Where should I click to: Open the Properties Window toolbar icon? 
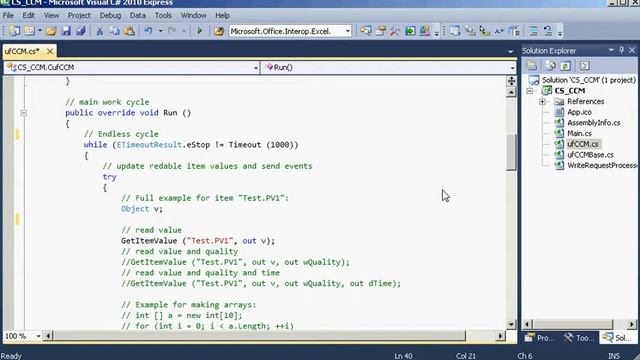pyautogui.click(x=380, y=31)
